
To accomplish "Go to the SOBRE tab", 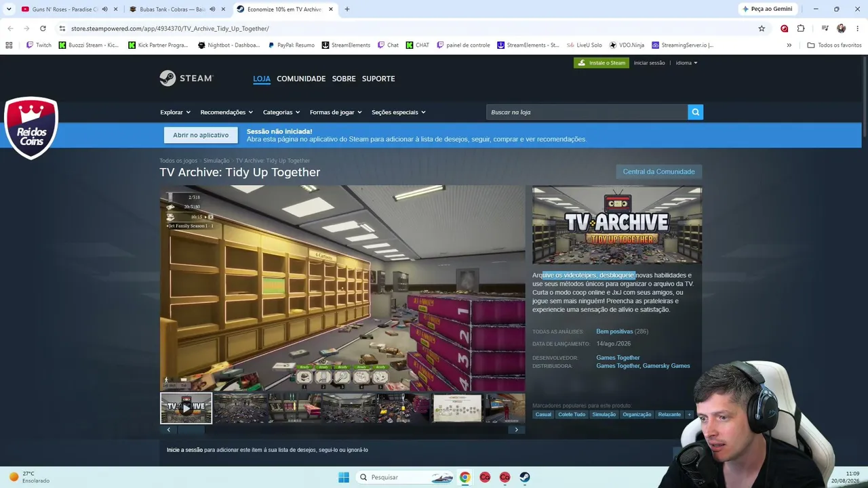I will (344, 79).
